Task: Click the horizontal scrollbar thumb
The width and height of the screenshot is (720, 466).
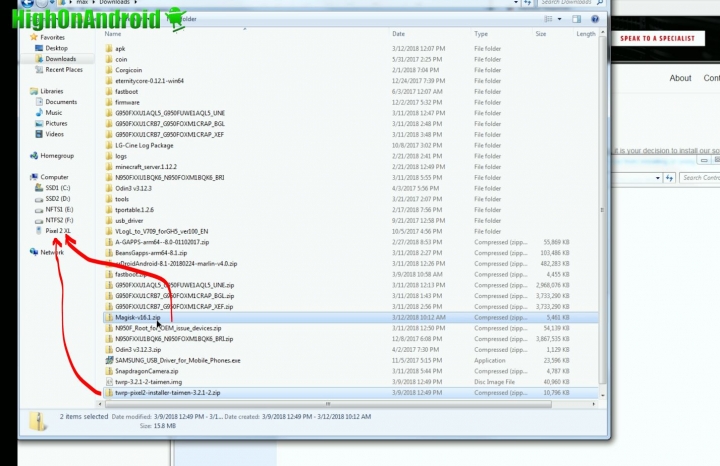Action: click(328, 404)
